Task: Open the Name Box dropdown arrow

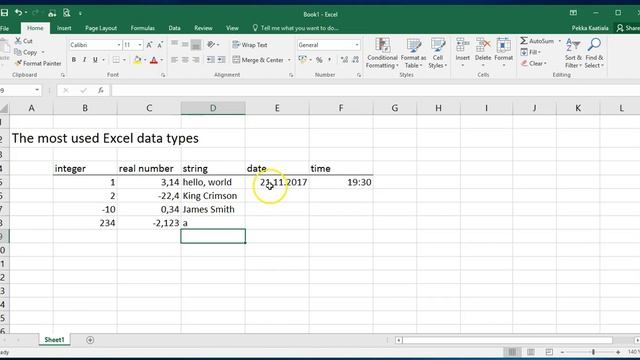Action: 37,90
